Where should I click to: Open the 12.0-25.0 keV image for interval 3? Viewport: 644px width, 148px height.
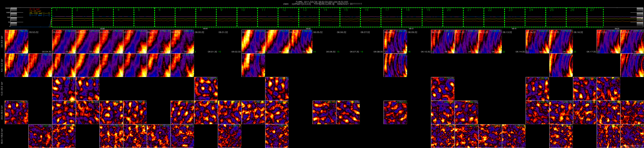[x=64, y=89]
